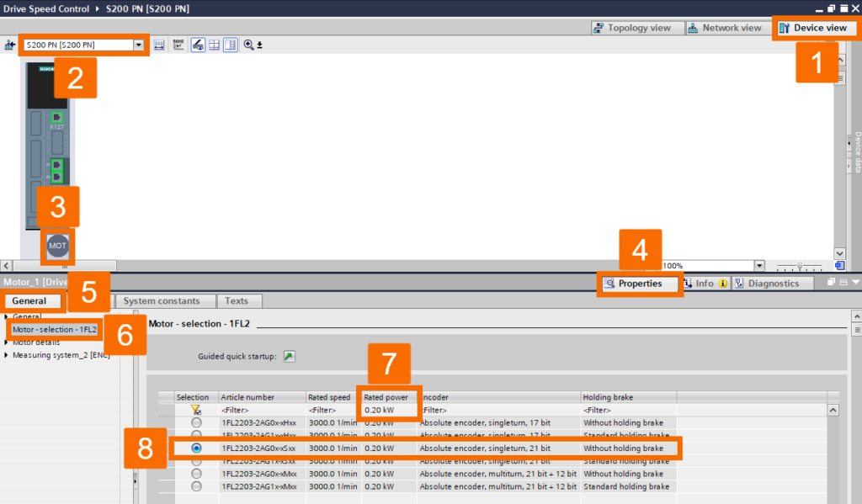Open the Properties inspector tab
Image resolution: width=862 pixels, height=504 pixels.
[640, 284]
